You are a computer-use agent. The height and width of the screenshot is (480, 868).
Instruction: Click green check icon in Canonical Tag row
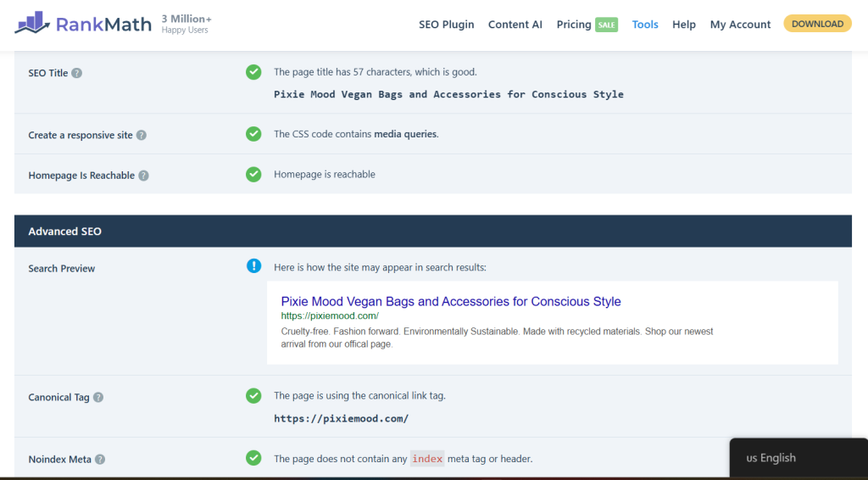(253, 396)
